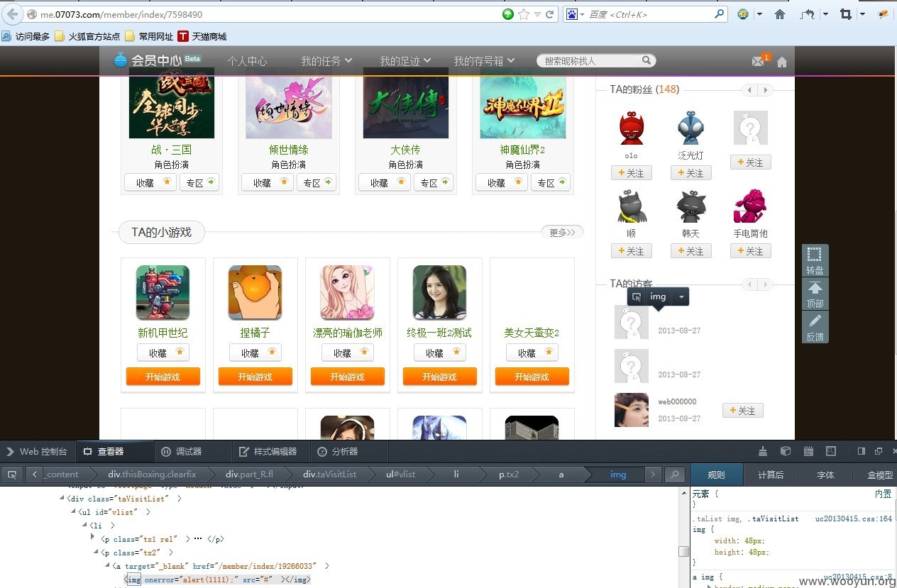Click the 更多>> link in TA的小游戏
Viewport: 897px width, 588px height.
tap(563, 232)
